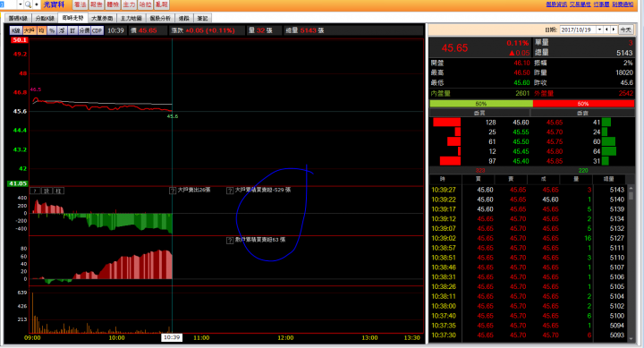Image resolution: width=644 pixels, height=348 pixels.
Task: Toggle the % percentage scale button
Action: pyautogui.click(x=51, y=30)
